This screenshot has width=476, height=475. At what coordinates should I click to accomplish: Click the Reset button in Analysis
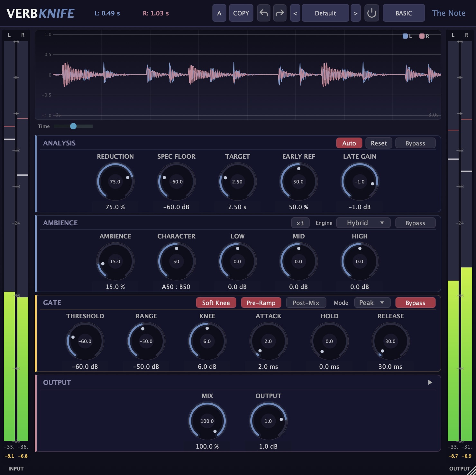pyautogui.click(x=379, y=143)
